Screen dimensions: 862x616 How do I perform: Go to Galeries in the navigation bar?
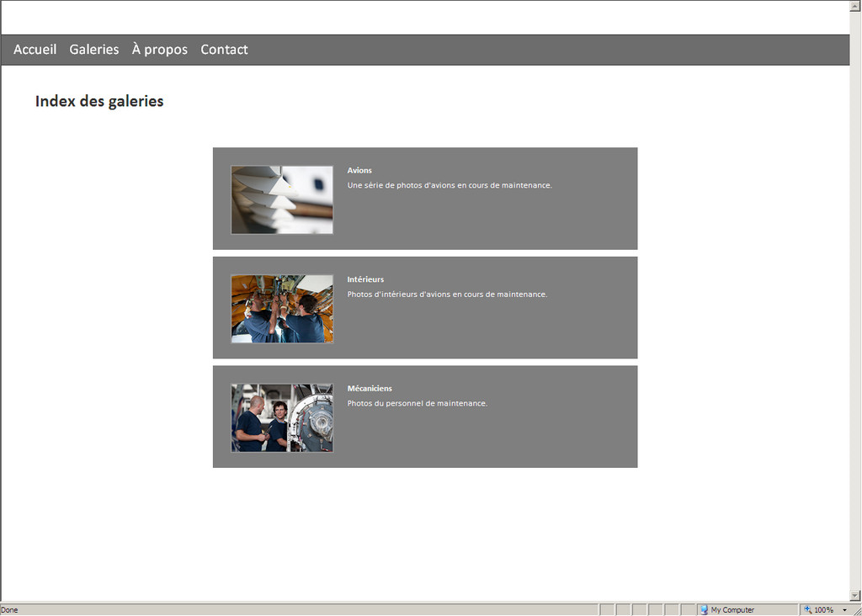point(94,50)
